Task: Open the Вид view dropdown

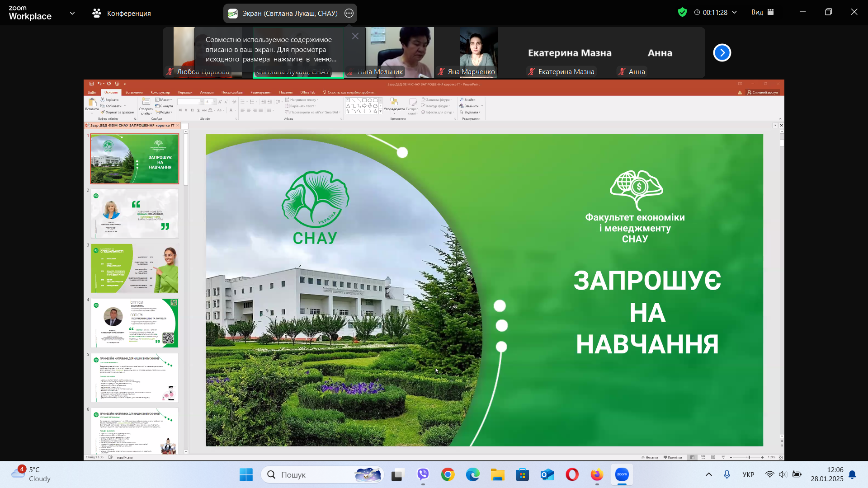Action: pos(762,12)
